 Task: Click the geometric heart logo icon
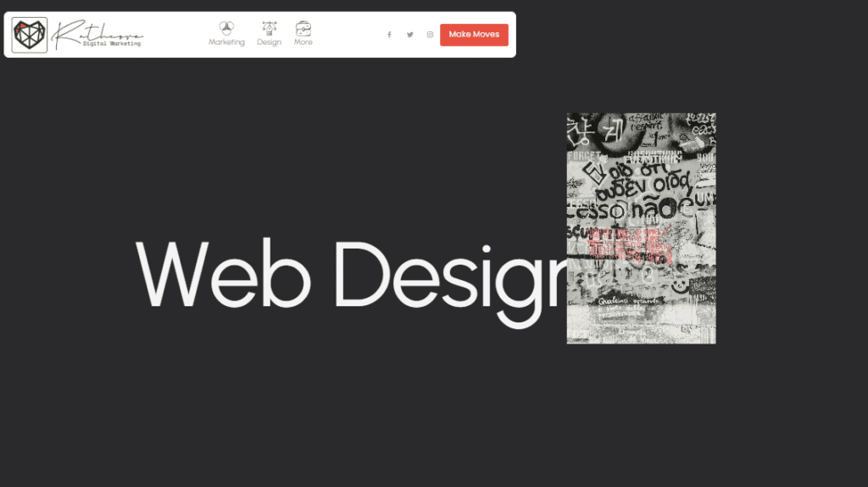click(x=30, y=35)
